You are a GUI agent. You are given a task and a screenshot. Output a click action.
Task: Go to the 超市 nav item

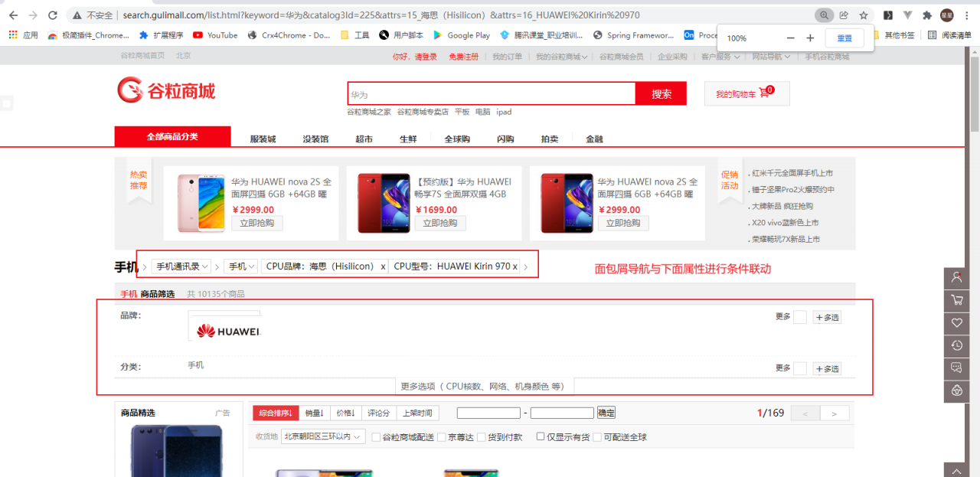[364, 139]
